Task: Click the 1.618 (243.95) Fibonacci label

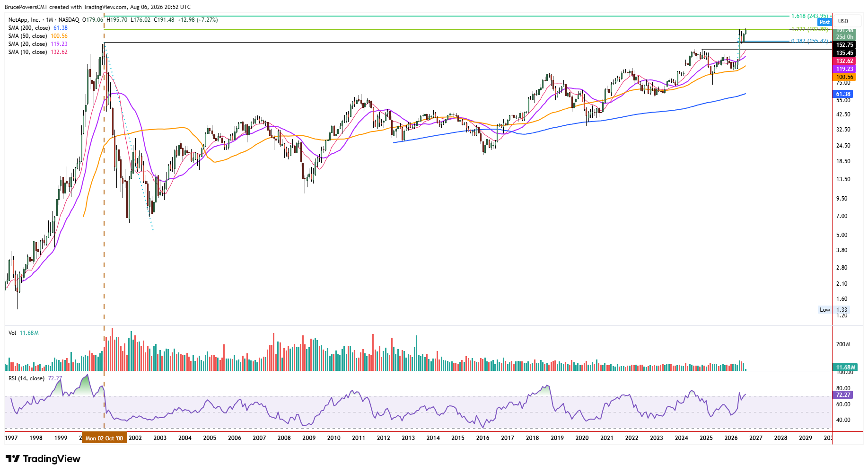Action: tap(810, 16)
